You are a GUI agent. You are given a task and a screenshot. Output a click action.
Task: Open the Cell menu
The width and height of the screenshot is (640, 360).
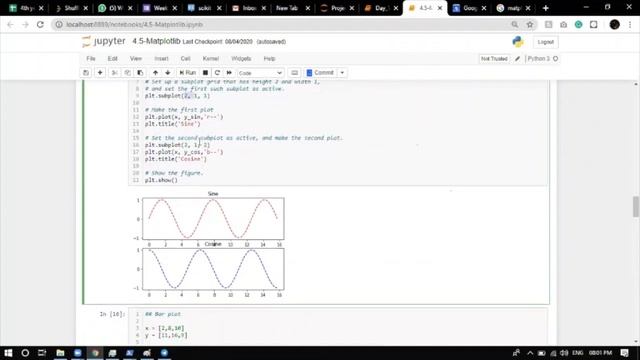coord(185,59)
